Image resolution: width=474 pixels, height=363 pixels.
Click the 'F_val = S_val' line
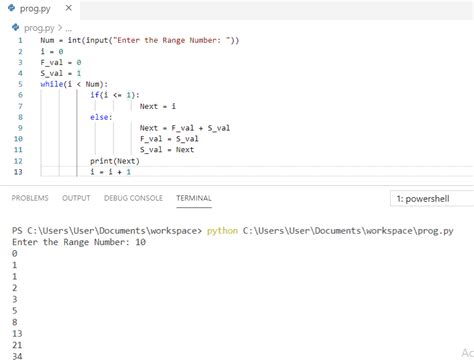[x=169, y=139]
